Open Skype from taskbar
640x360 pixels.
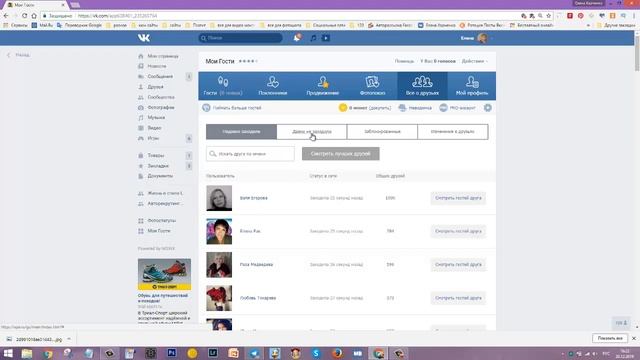coord(316,353)
